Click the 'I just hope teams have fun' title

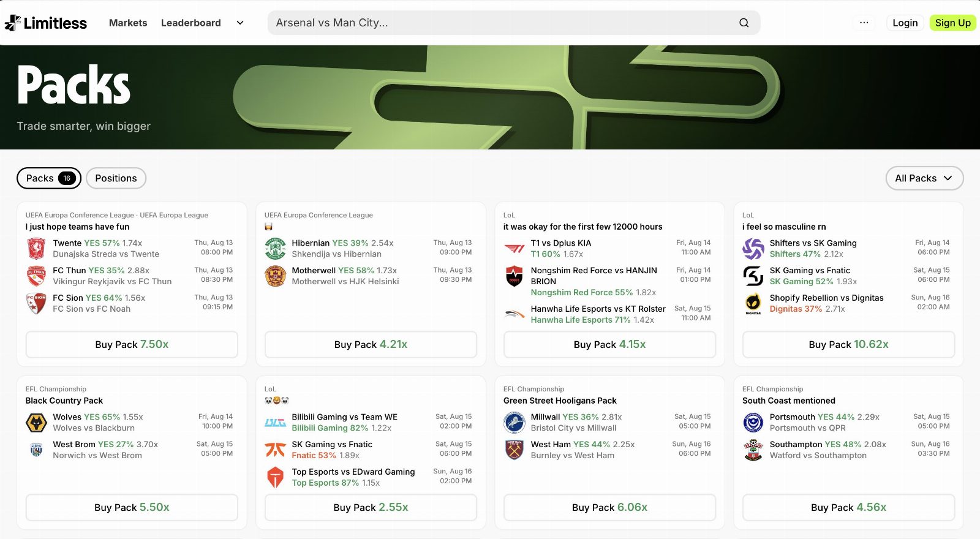[x=77, y=227]
